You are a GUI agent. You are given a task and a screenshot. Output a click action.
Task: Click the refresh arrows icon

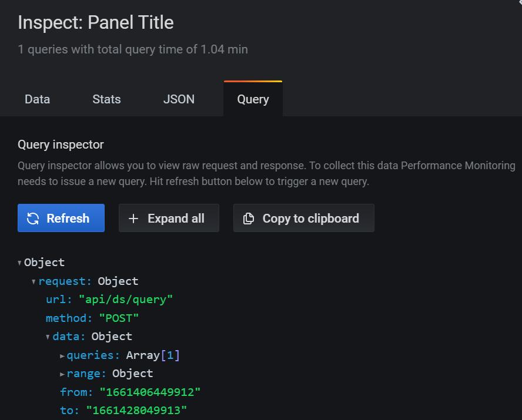click(x=34, y=219)
